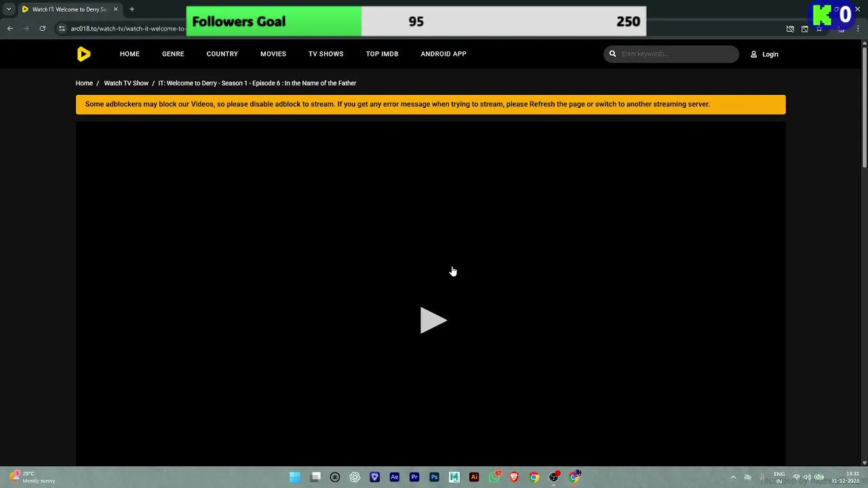Click the search magnifier icon
868x488 pixels.
[x=612, y=54]
